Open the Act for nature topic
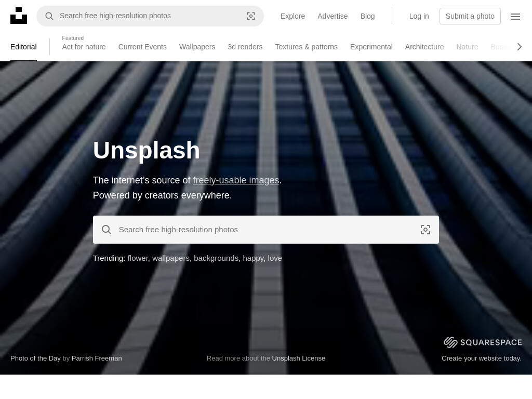The height and width of the screenshot is (399, 532). pyautogui.click(x=84, y=47)
